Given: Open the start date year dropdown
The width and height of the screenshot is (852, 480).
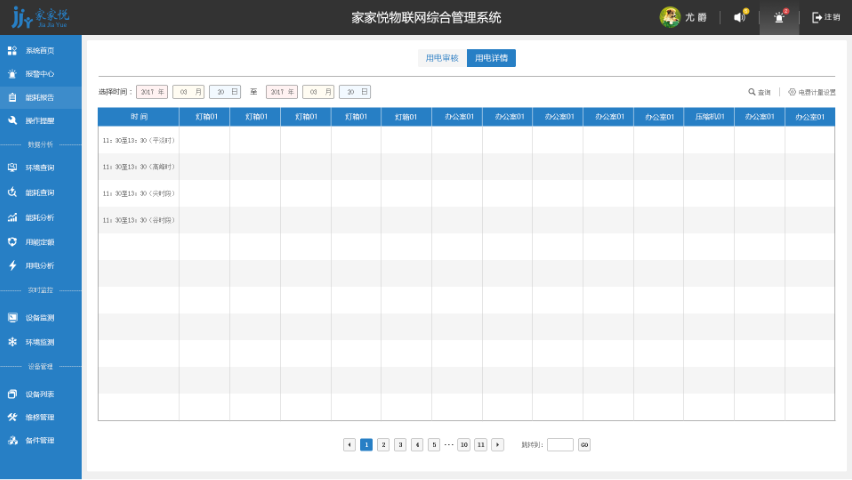Looking at the screenshot, I should point(152,92).
